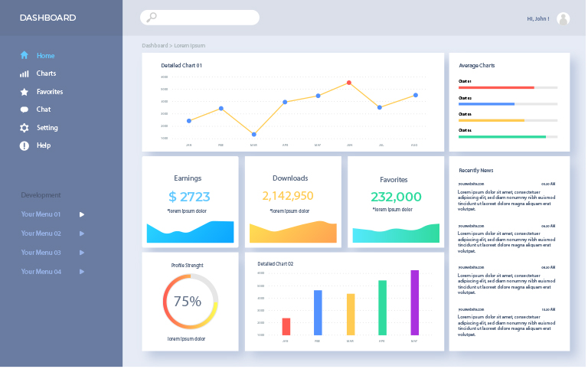The image size is (588, 369).
Task: Expand Your Menu 01 arrow
Action: click(x=82, y=214)
